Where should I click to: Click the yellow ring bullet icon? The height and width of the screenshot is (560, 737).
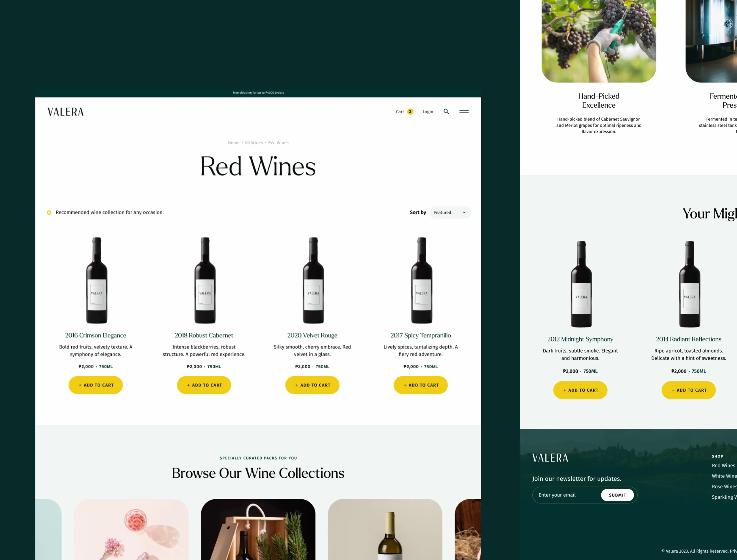pos(49,212)
